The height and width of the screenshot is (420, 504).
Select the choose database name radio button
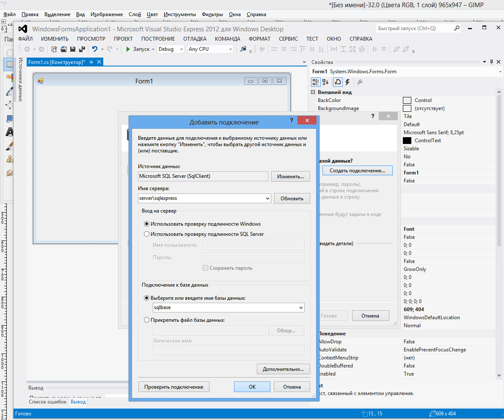(x=146, y=298)
